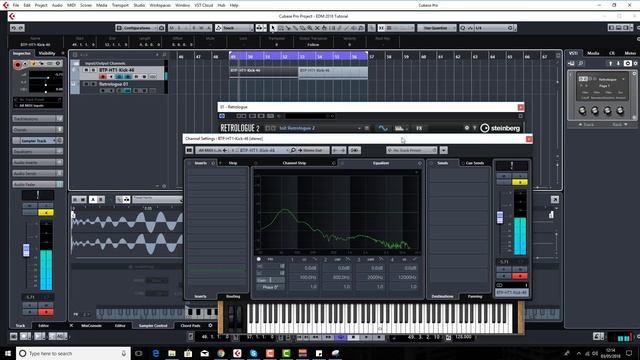Viewport: 640px width, 360px height.
Task: Open Retrologue preset name dropdown
Action: [x=319, y=128]
